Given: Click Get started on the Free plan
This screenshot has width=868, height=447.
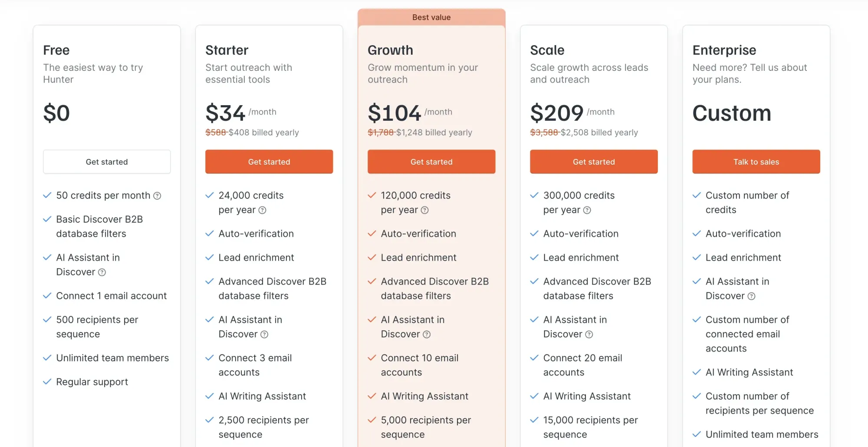Looking at the screenshot, I should pos(107,162).
